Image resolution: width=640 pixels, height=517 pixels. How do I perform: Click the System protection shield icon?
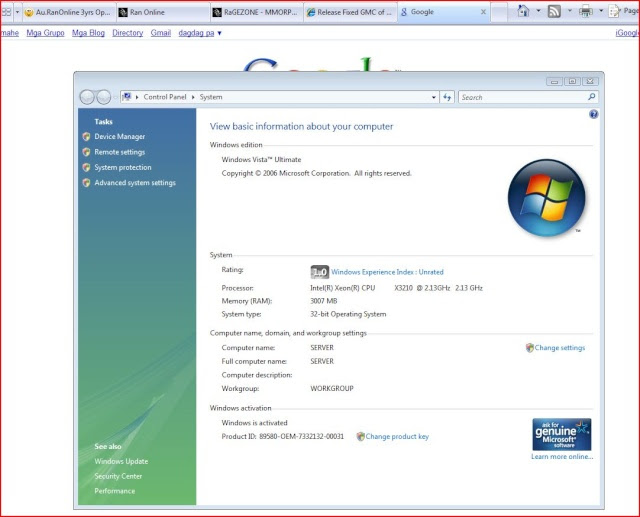[x=86, y=167]
